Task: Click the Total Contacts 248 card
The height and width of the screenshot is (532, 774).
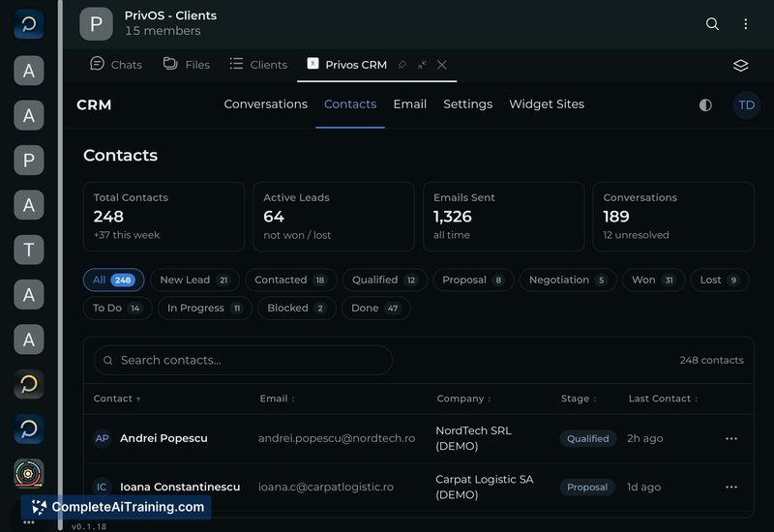Action: point(164,217)
